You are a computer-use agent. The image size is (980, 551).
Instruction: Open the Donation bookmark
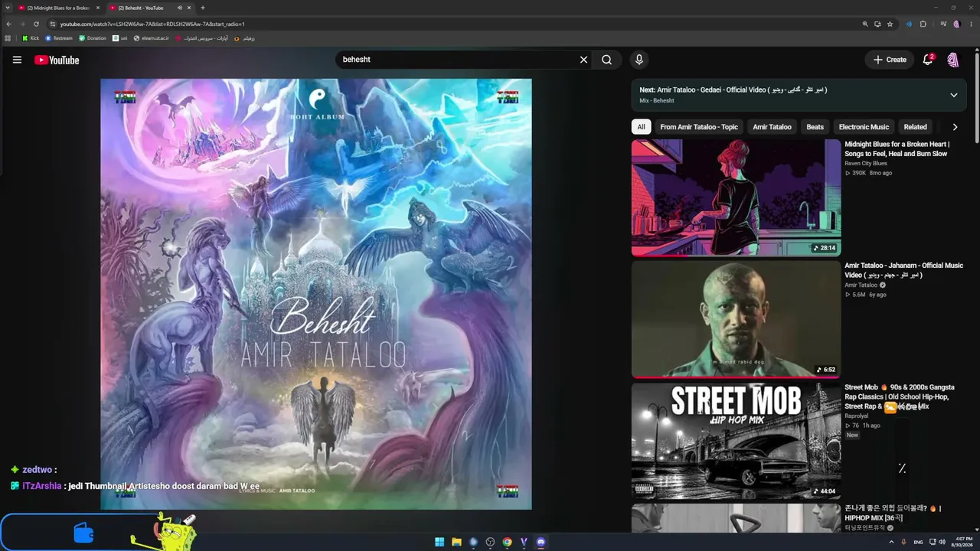click(x=93, y=37)
